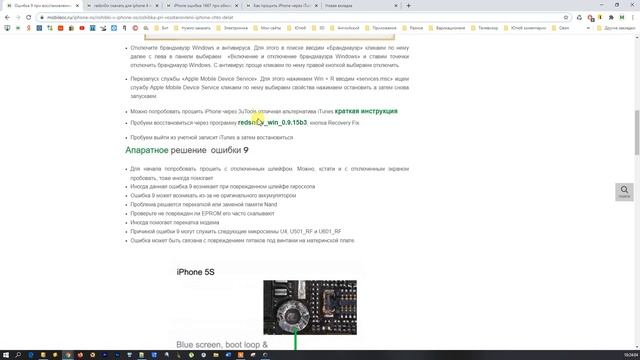Screen dimensions: 640x360
Task: Open the Chrome three-dot menu
Action: click(x=633, y=18)
